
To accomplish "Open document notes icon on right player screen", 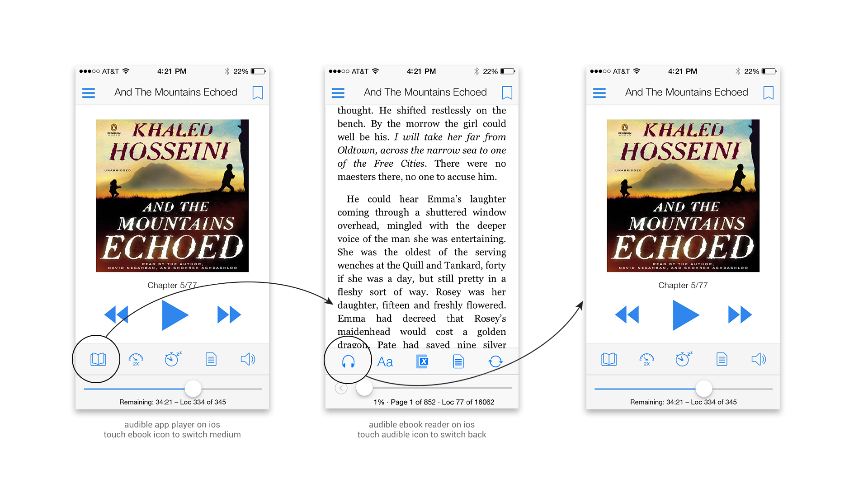I will click(722, 360).
